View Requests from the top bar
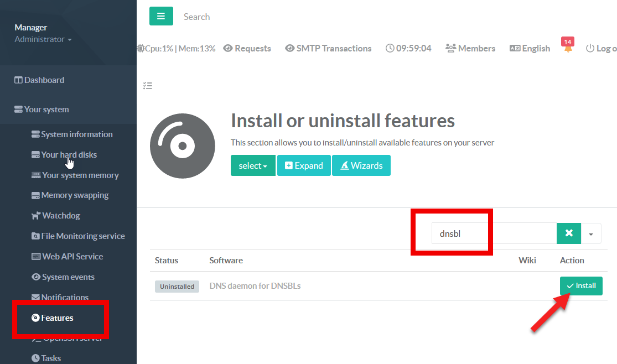Screen dimensions: 617x364 pyautogui.click(x=247, y=49)
